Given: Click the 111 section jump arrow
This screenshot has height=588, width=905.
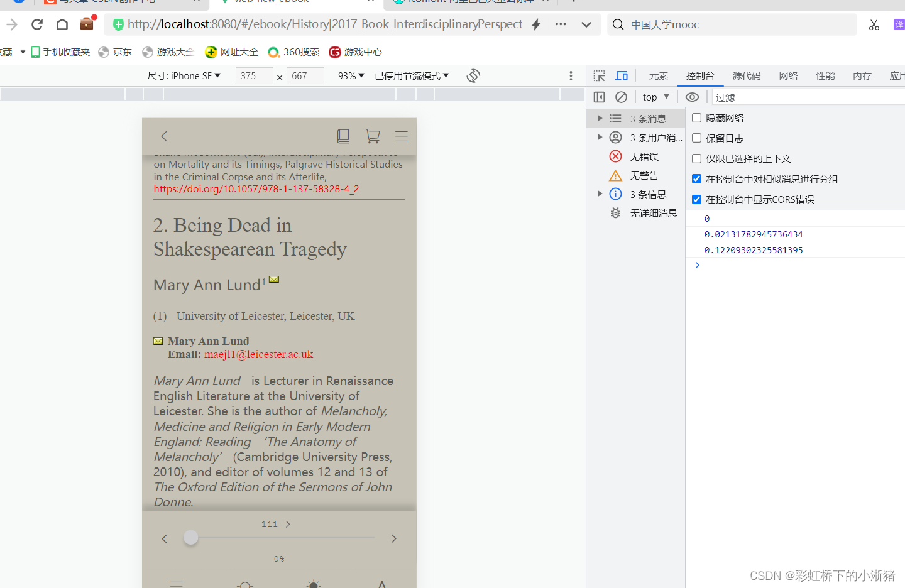Looking at the screenshot, I should click(x=288, y=524).
